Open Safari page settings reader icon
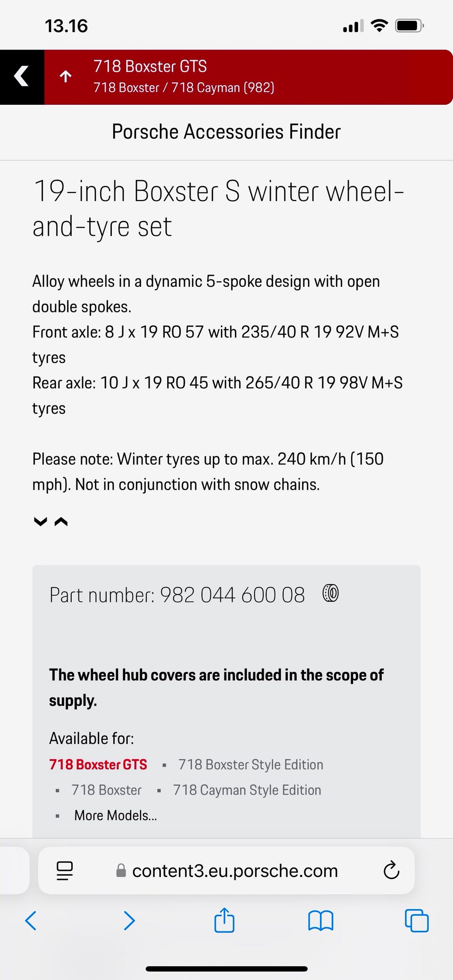453x980 pixels. pos(65,871)
